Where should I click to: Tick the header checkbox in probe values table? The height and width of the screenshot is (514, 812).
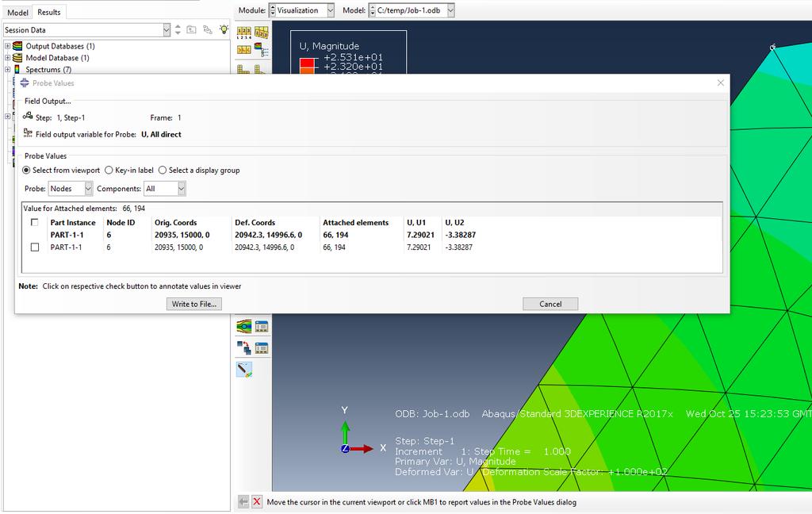[x=35, y=222]
